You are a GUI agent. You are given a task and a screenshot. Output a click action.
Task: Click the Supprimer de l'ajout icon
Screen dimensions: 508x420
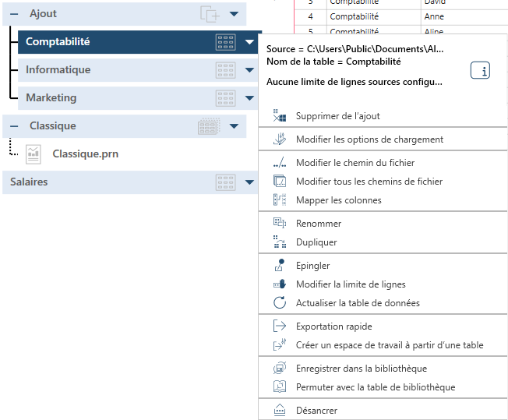tap(280, 115)
